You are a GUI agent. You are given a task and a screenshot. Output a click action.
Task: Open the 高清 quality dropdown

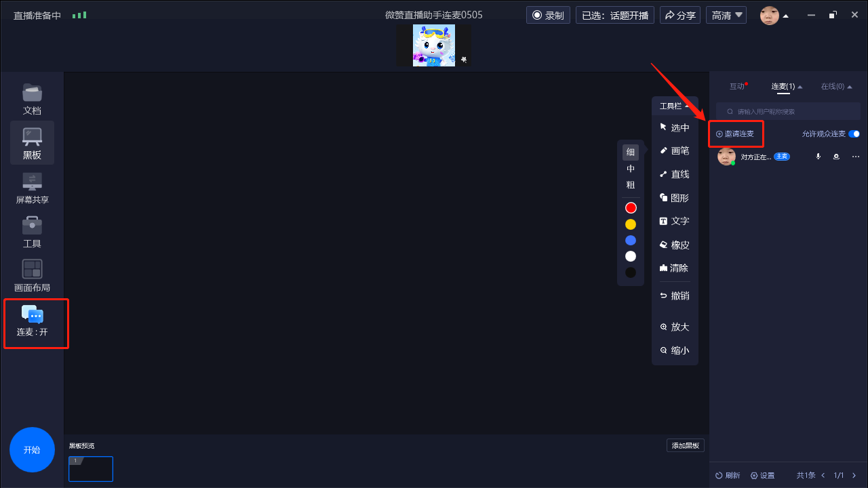point(726,15)
